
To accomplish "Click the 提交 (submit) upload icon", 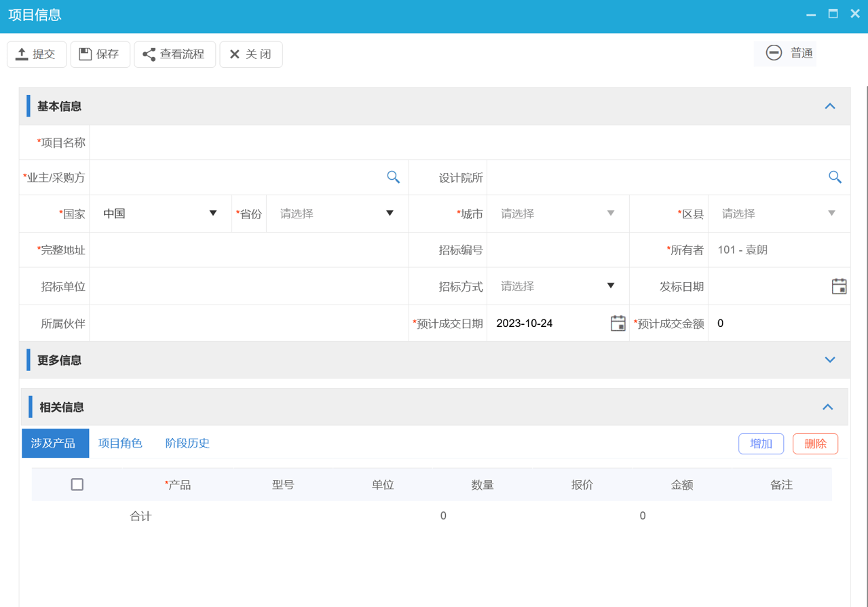I will [x=21, y=54].
